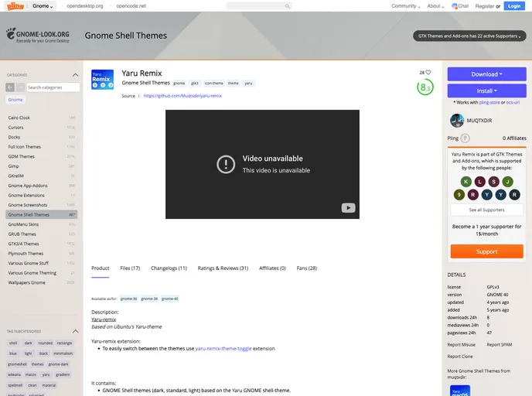The width and height of the screenshot is (532, 396).
Task: Click the YouTube play logo in video
Action: 348,208
